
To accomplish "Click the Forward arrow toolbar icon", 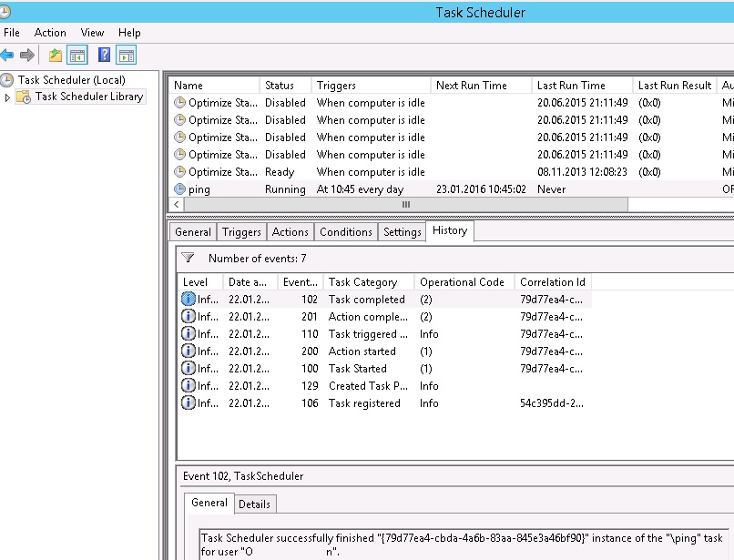I will pos(27,56).
